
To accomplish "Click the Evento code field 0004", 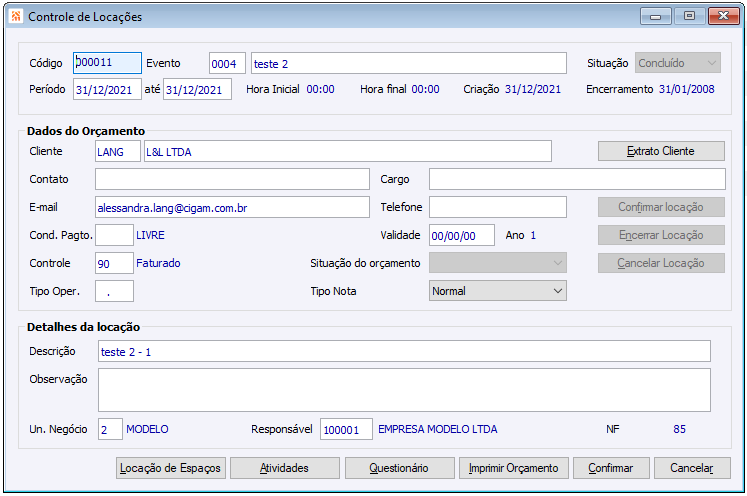I will (x=227, y=63).
